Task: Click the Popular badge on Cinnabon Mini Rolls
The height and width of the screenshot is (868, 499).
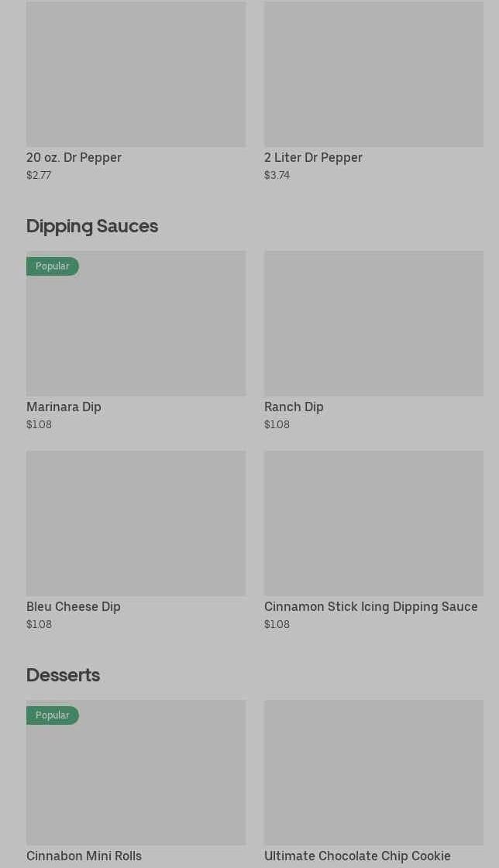Action: [52, 715]
